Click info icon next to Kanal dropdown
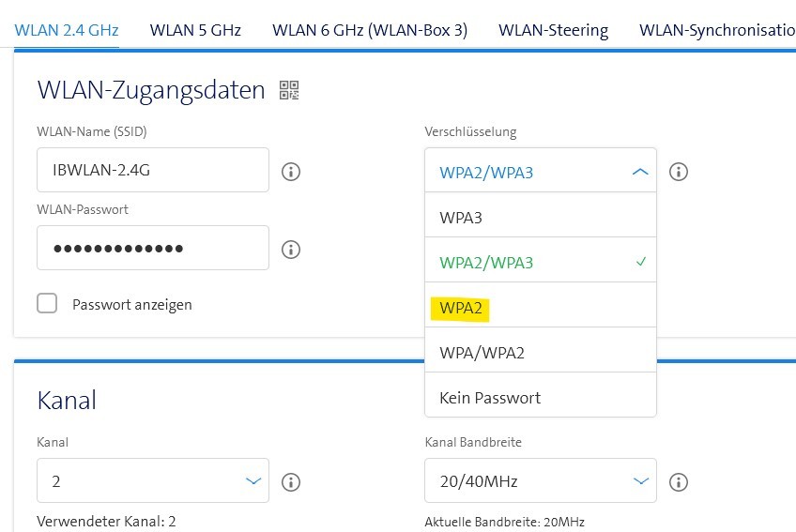Image resolution: width=796 pixels, height=532 pixels. pos(291,482)
